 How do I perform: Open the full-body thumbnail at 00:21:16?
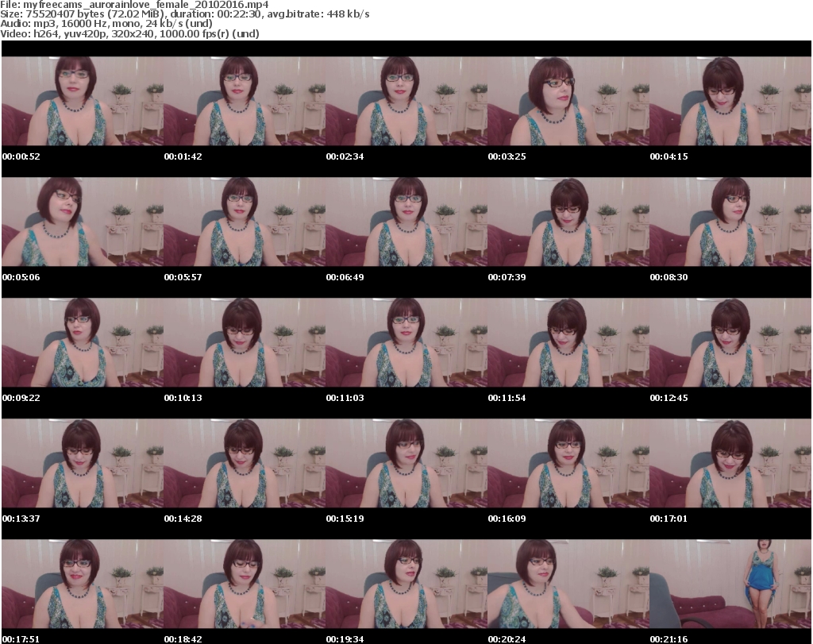click(x=730, y=584)
